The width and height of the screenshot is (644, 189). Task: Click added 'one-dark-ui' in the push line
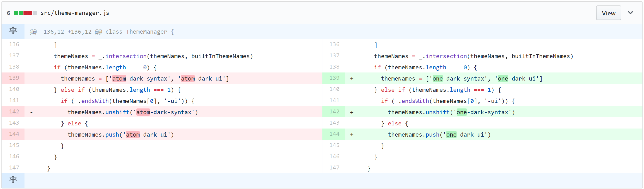[x=465, y=135]
